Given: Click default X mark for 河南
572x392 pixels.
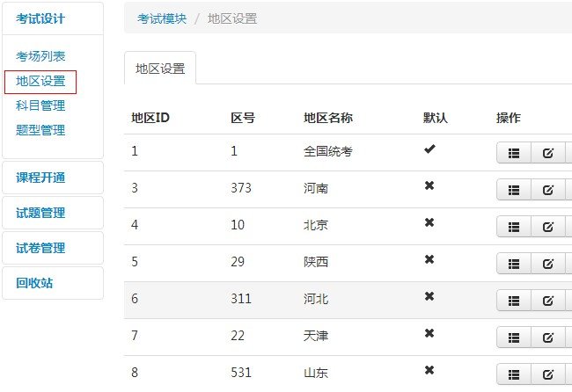Looking at the screenshot, I should pos(429,186).
